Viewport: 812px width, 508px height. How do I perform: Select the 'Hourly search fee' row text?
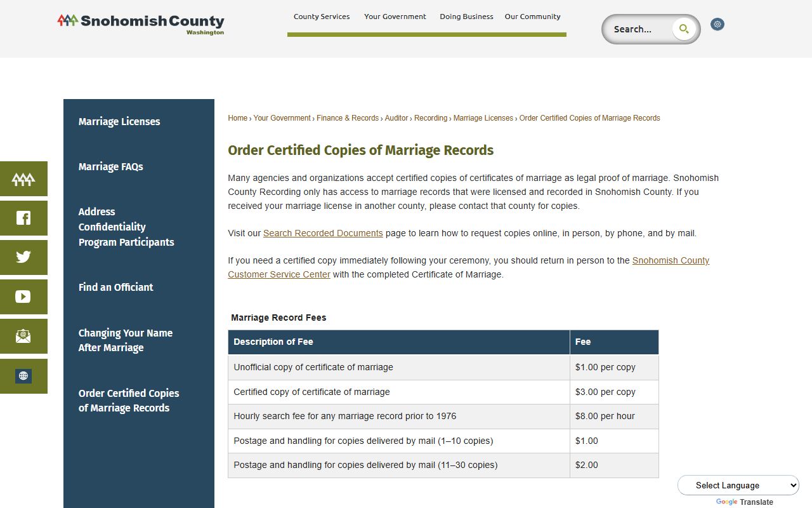(x=345, y=417)
